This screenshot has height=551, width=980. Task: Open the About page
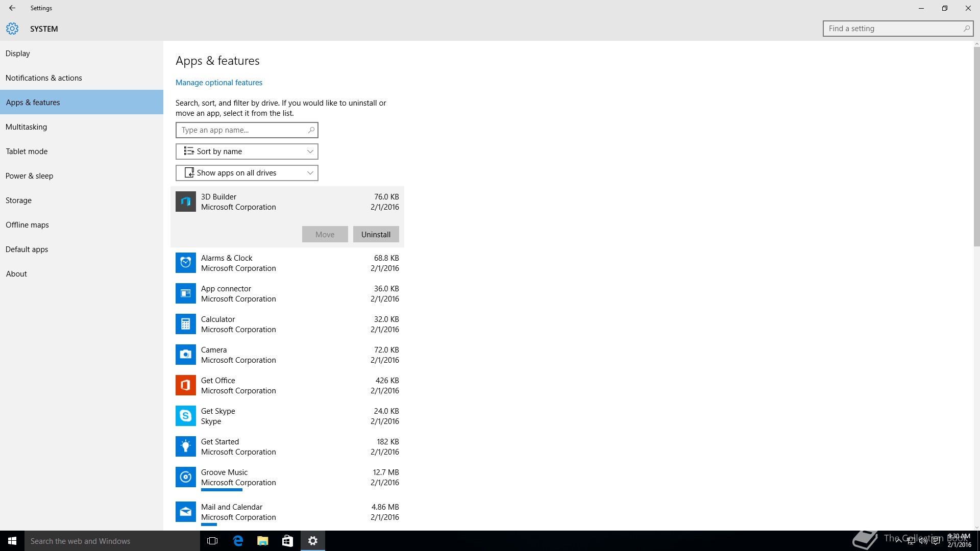point(82,274)
